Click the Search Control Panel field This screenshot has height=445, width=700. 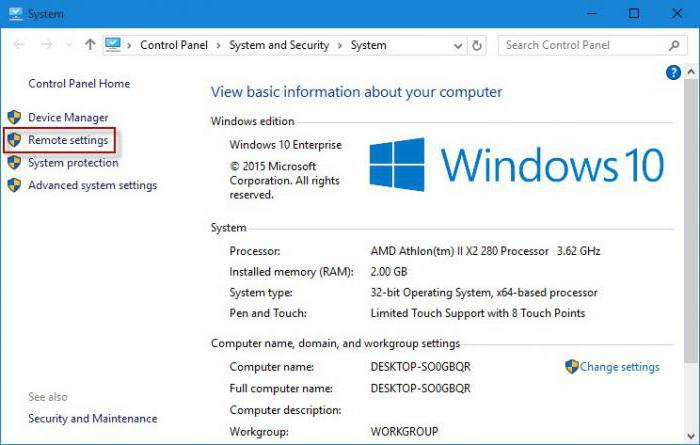tap(580, 45)
